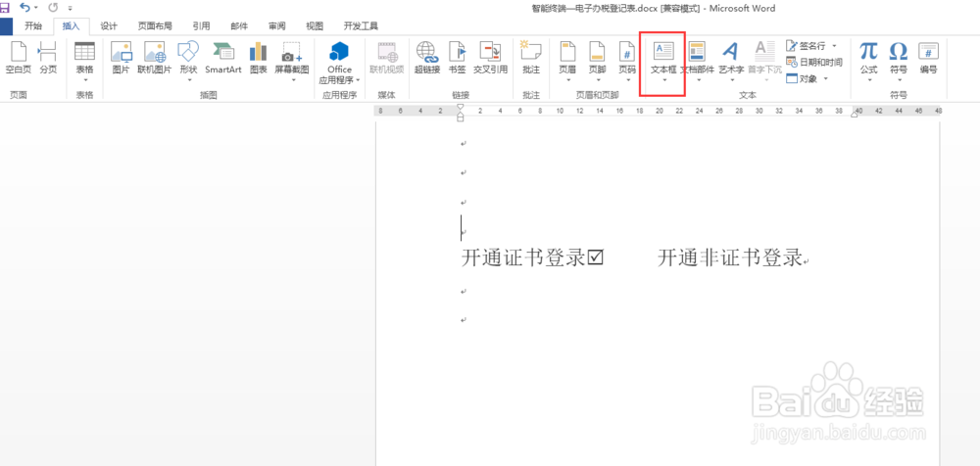
Task: Insert a chart with 图表
Action: (258, 59)
